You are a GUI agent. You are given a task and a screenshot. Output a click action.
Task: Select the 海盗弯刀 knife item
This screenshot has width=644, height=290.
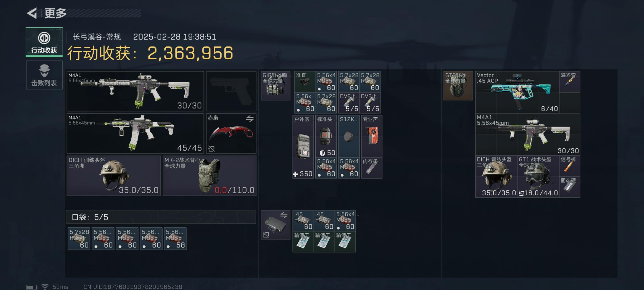click(569, 81)
